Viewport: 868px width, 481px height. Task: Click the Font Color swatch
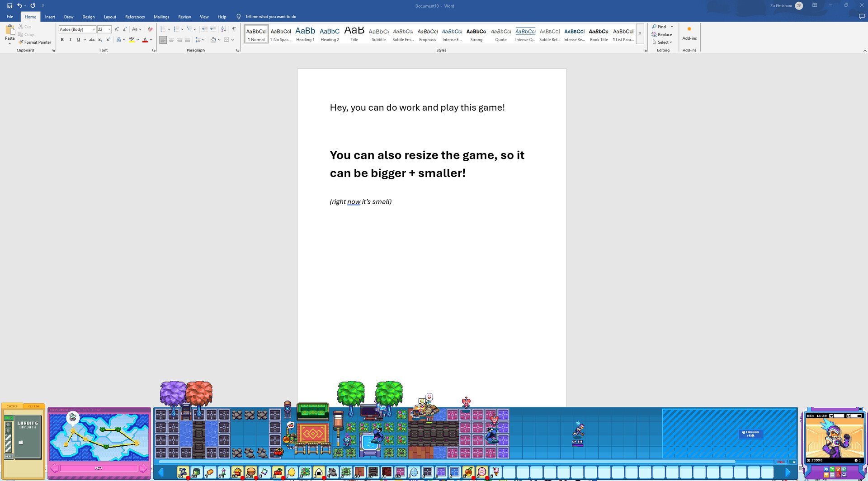pyautogui.click(x=144, y=40)
